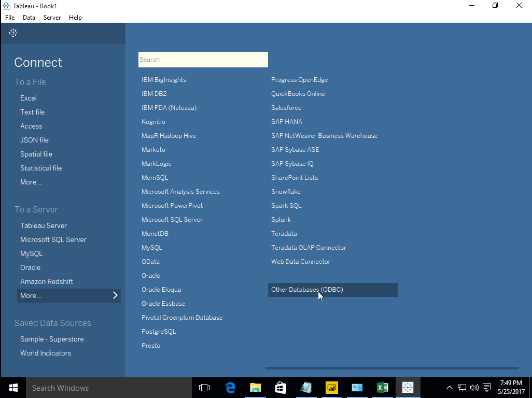Open the network status tray icon

[x=462, y=388]
